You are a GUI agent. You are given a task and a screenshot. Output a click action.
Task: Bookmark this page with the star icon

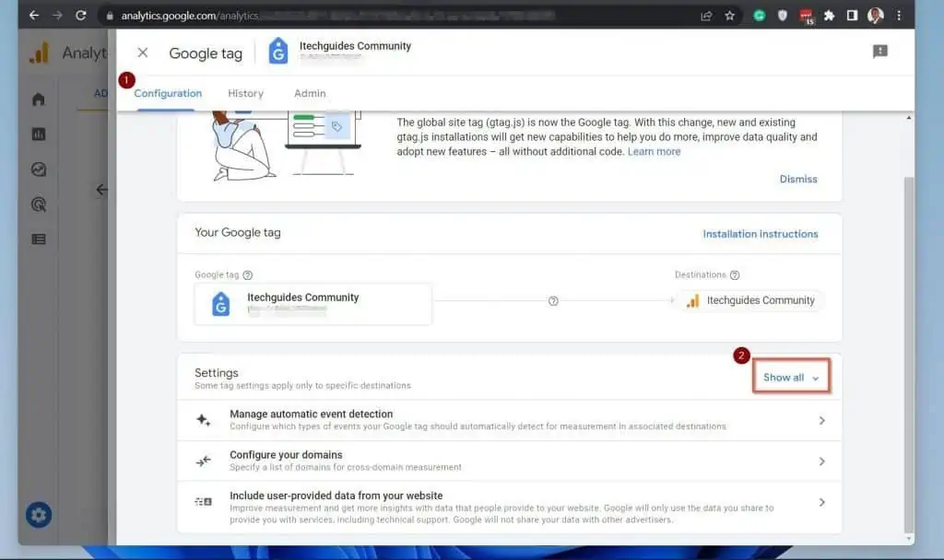pyautogui.click(x=729, y=16)
